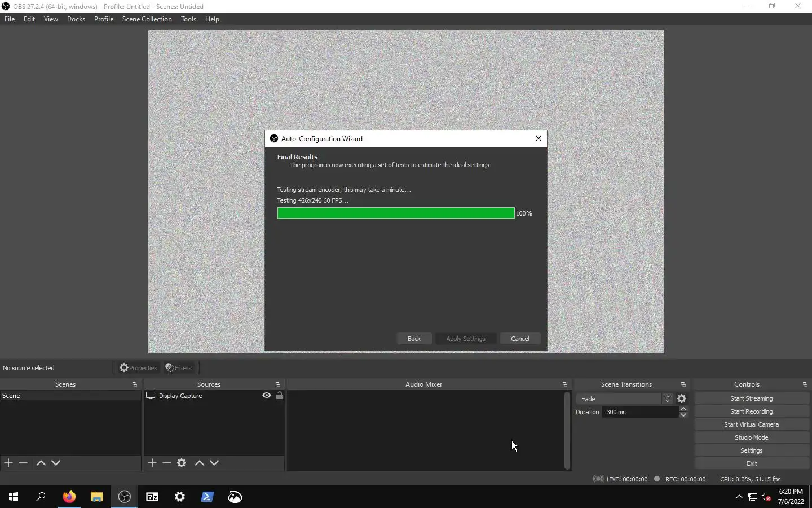Open source properties gear in Sources toolbar
The width and height of the screenshot is (812, 508).
pos(182,463)
